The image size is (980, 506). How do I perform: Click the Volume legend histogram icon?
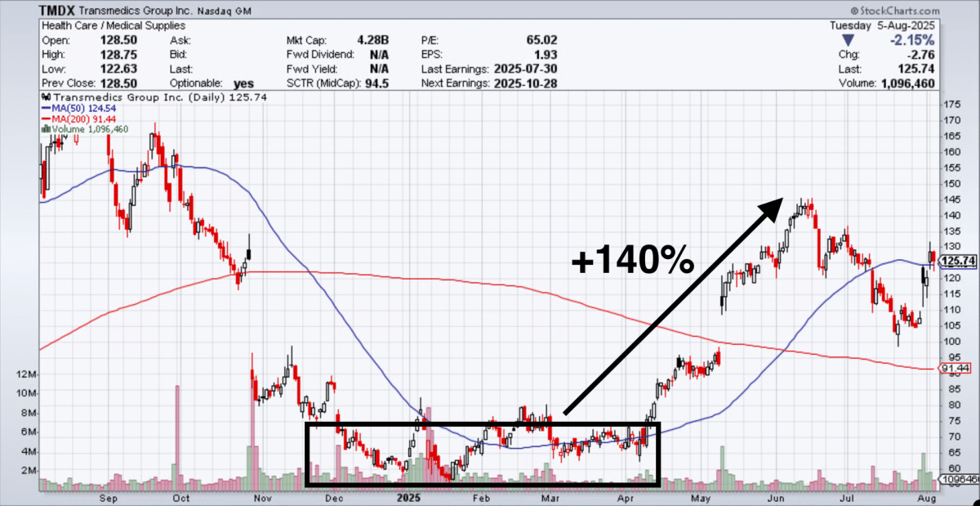click(x=45, y=129)
